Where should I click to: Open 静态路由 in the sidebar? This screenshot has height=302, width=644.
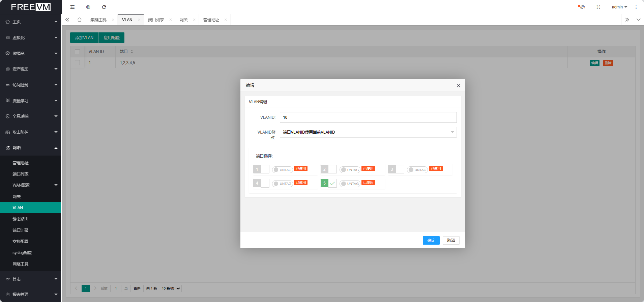[21, 219]
